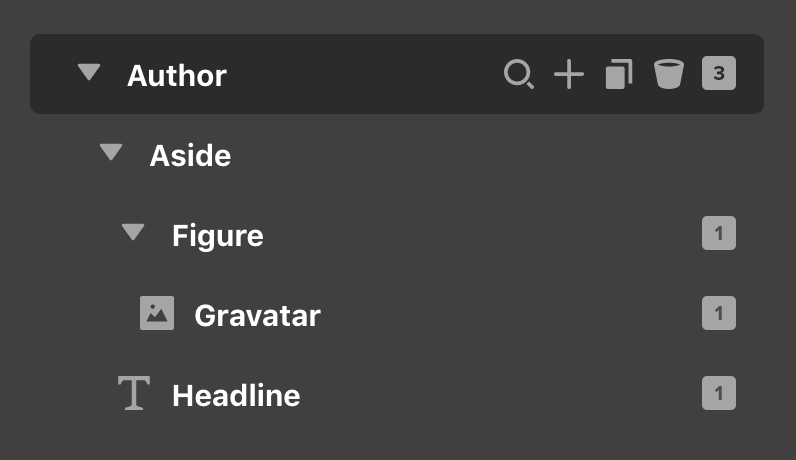Click the text T icon beside Headline
Viewport: 796px width, 460px height.
134,393
